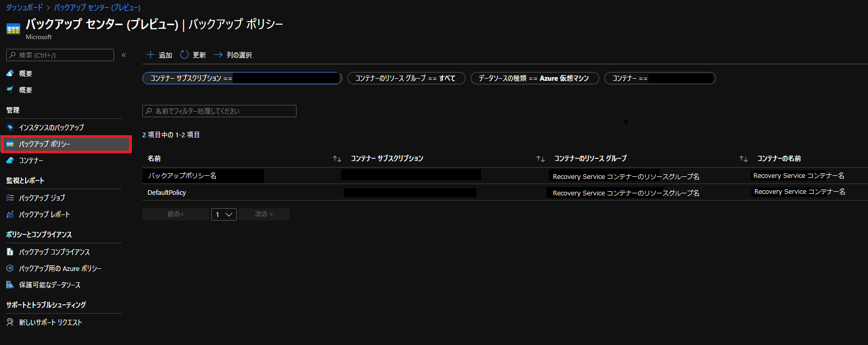Click the 次の > next page button

click(264, 214)
